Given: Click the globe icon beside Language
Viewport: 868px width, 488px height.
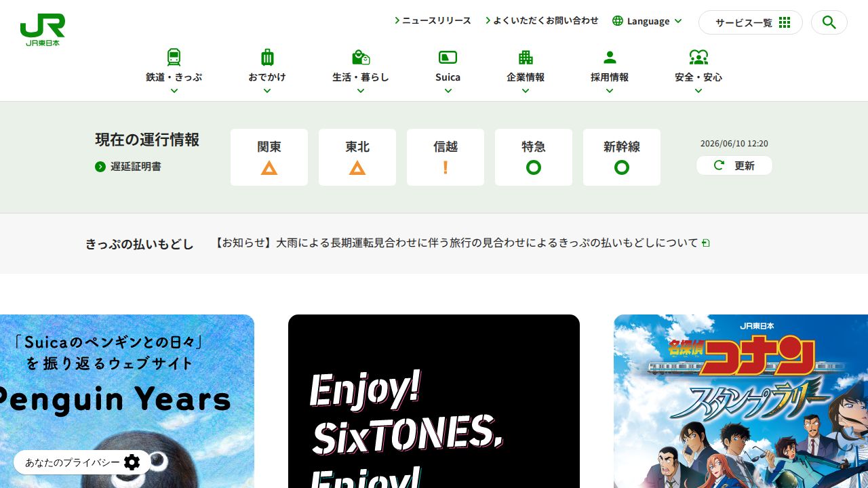Looking at the screenshot, I should pos(618,21).
